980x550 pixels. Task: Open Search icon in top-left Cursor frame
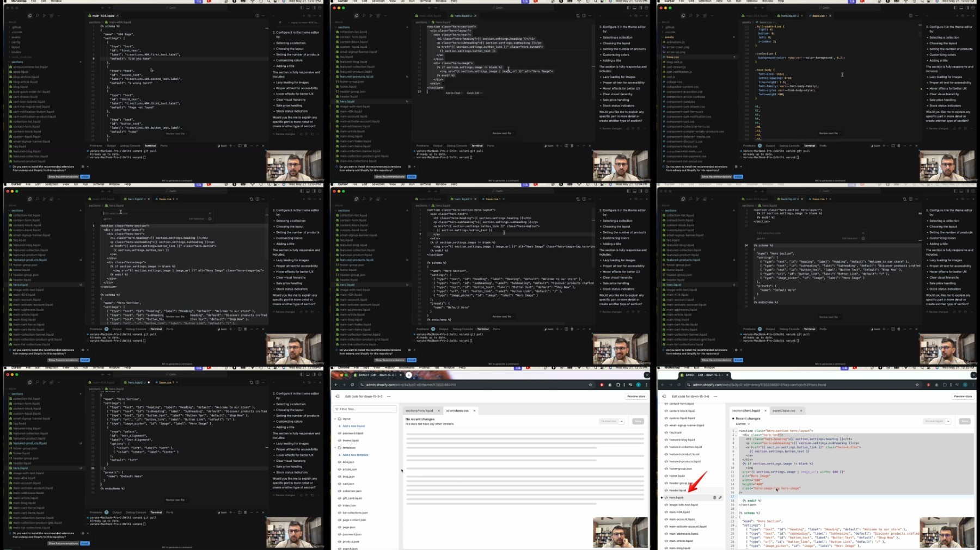pos(37,16)
